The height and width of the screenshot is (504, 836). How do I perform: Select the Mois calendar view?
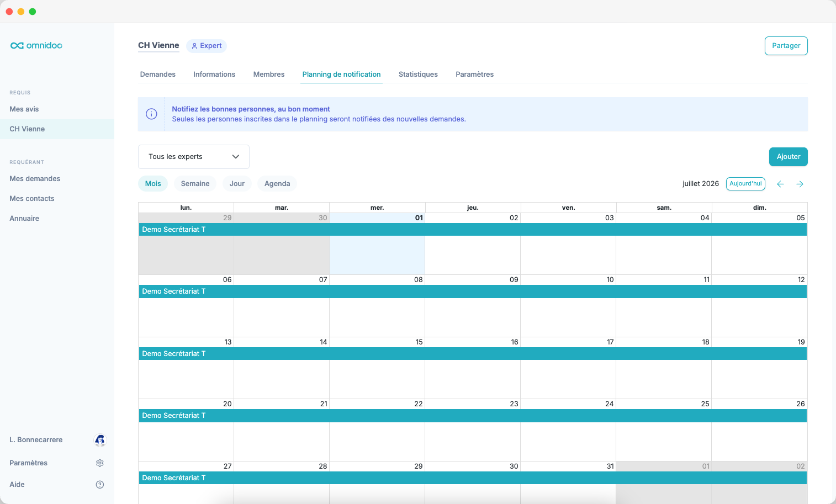pos(153,184)
